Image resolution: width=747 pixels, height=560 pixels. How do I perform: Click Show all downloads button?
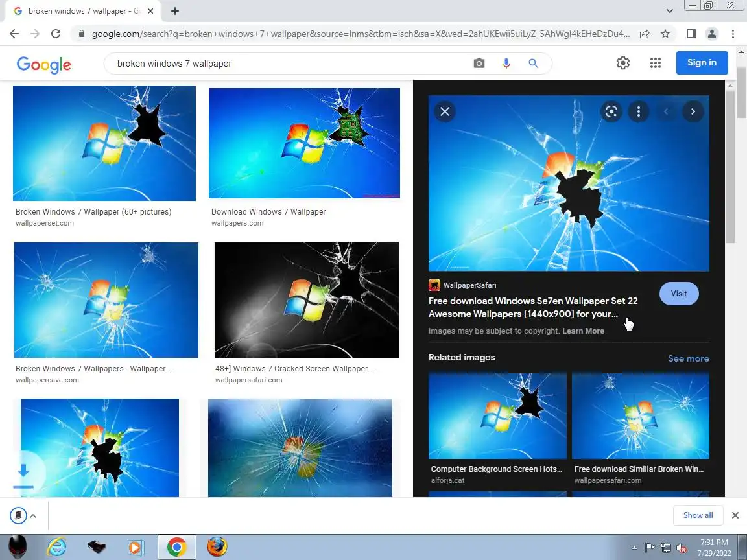(698, 515)
